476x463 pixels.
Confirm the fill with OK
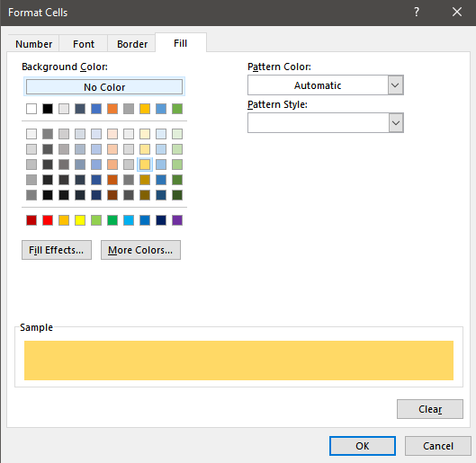[x=363, y=446]
